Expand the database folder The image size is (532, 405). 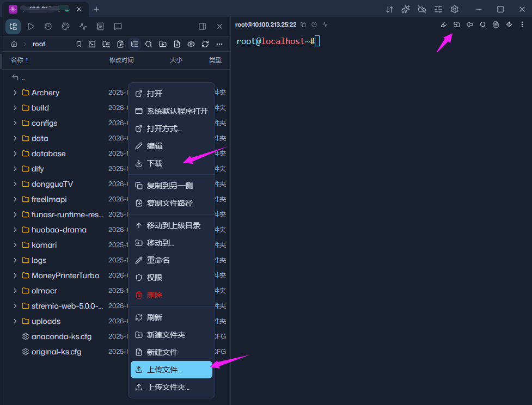(x=15, y=154)
